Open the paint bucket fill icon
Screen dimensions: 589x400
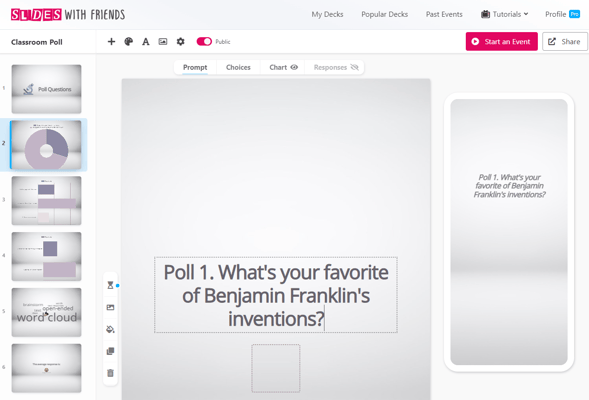click(110, 329)
